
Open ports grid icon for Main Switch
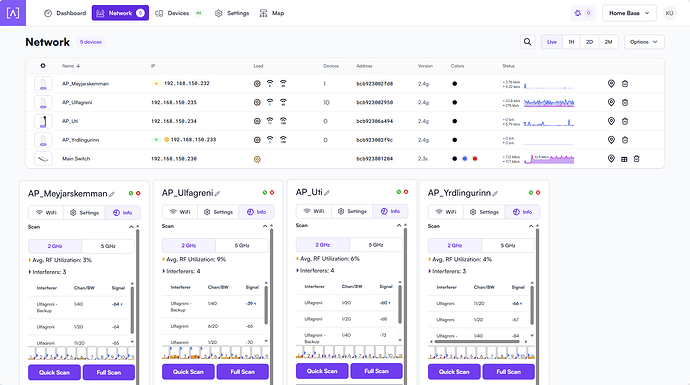[x=624, y=159]
